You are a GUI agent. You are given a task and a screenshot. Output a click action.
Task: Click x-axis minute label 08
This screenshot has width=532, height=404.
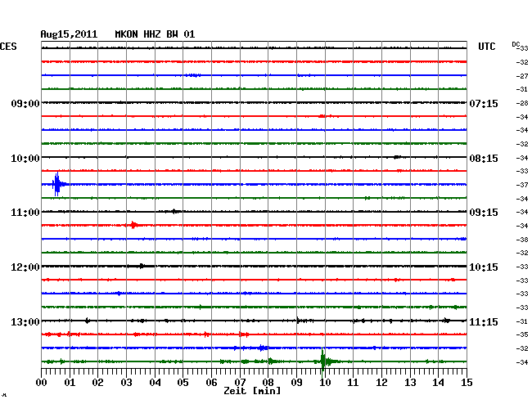click(x=268, y=382)
